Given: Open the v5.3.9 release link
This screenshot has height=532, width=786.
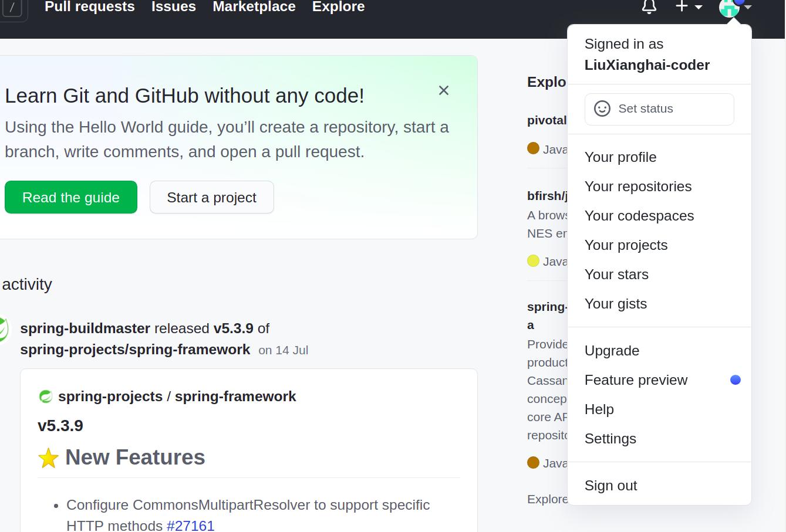Looking at the screenshot, I should point(234,328).
